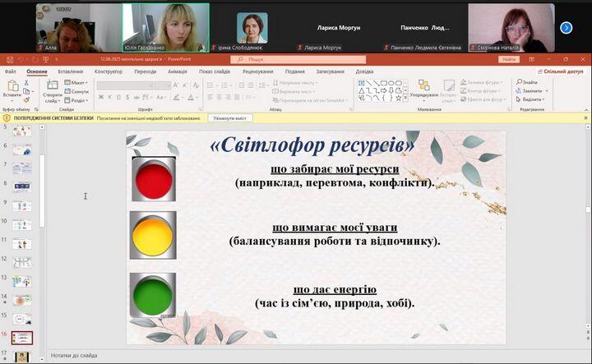Select slide 13 thumbnail
Image resolution: width=592 pixels, height=364 pixels.
tap(22, 281)
